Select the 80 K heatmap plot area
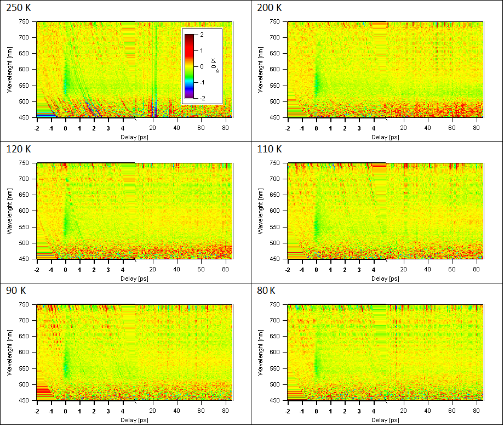Image resolution: width=504 pixels, height=426 pixels. (386, 352)
